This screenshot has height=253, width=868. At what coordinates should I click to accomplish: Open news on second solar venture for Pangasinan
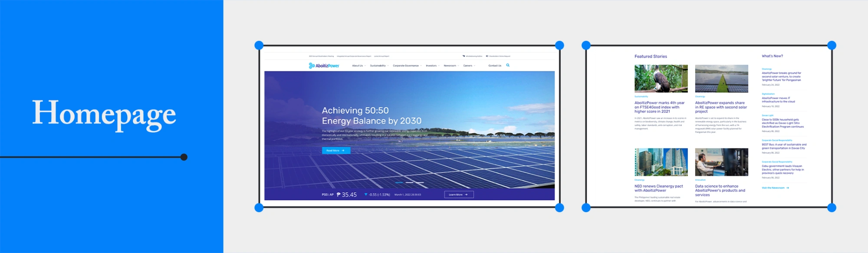point(781,77)
